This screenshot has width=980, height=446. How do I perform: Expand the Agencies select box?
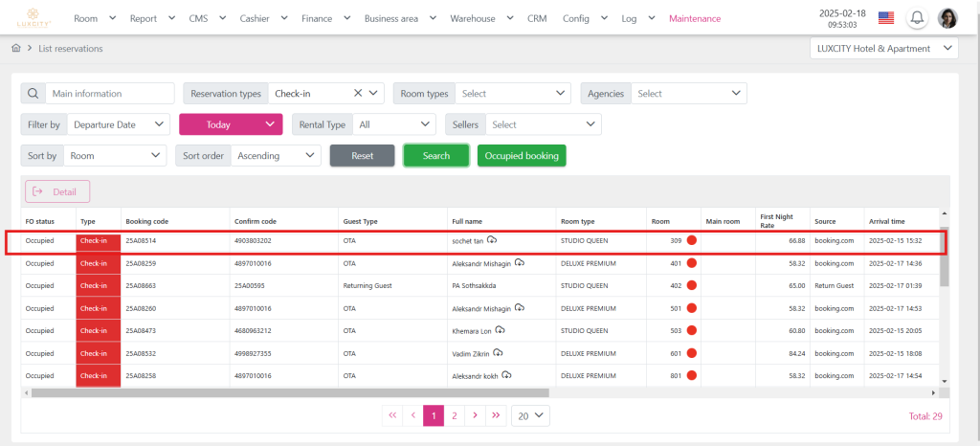click(688, 94)
